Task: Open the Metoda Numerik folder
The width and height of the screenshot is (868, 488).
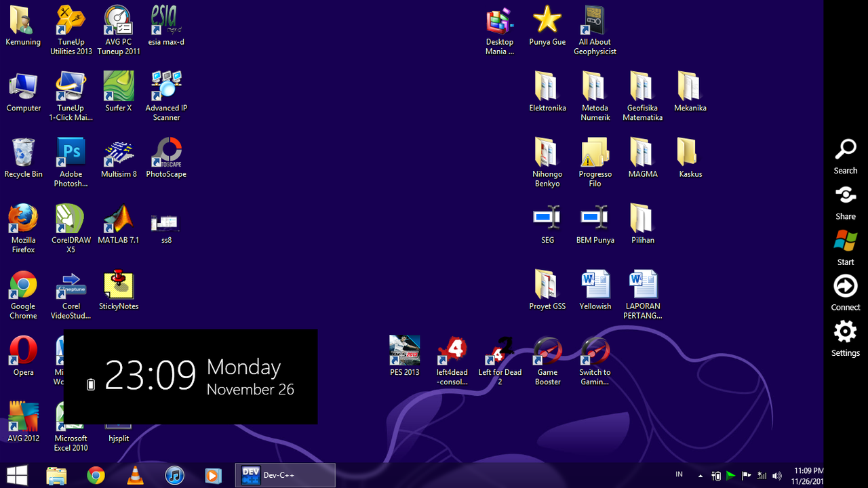Action: (x=595, y=96)
